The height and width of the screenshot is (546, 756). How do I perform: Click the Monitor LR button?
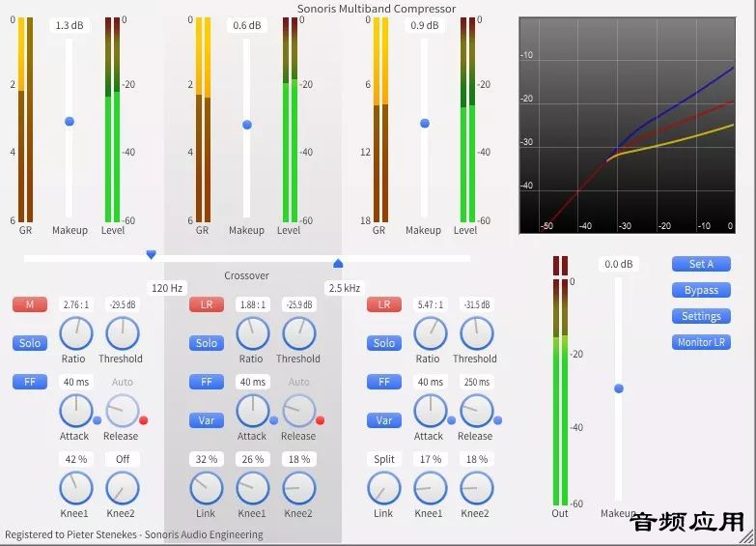701,342
